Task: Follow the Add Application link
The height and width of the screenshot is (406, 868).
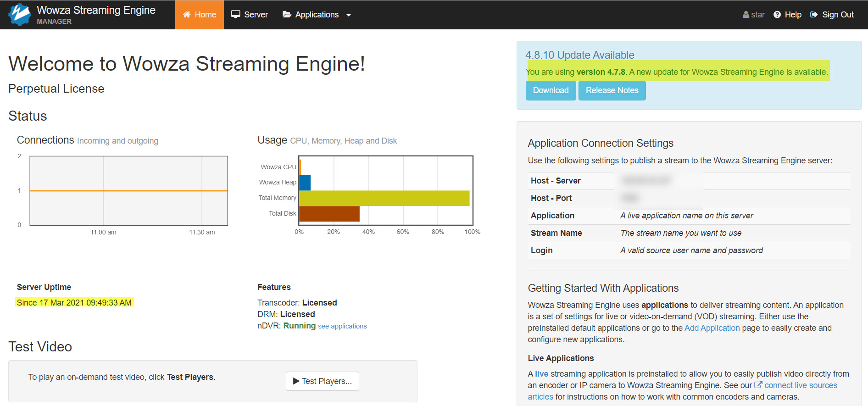Action: [712, 328]
